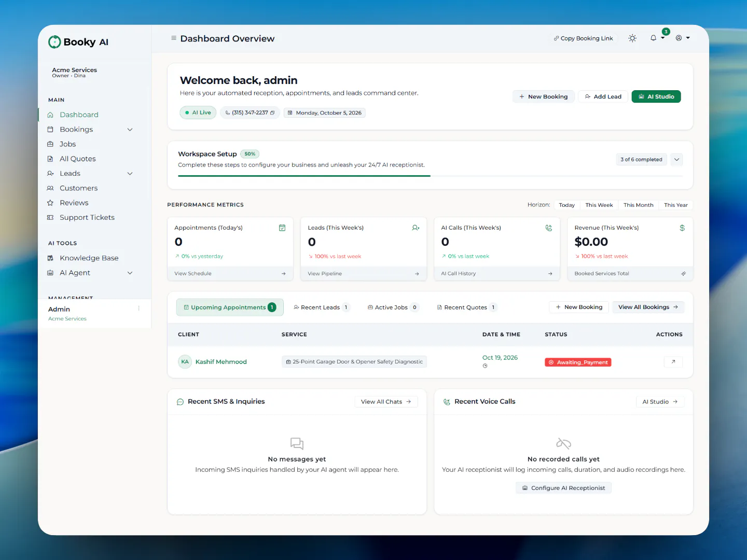Select the This Month horizon option
Image resolution: width=747 pixels, height=560 pixels.
[x=639, y=205]
